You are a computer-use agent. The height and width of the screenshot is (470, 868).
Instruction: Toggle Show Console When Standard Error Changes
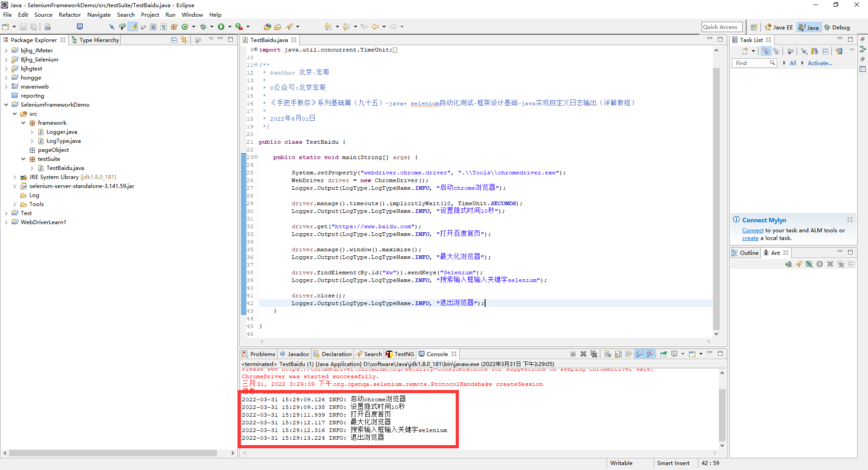650,354
